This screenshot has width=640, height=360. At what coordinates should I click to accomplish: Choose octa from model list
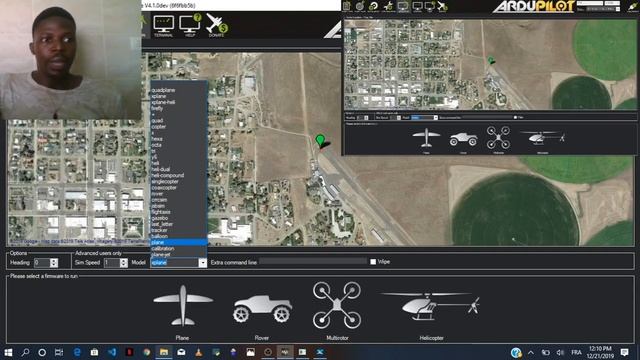click(x=157, y=145)
